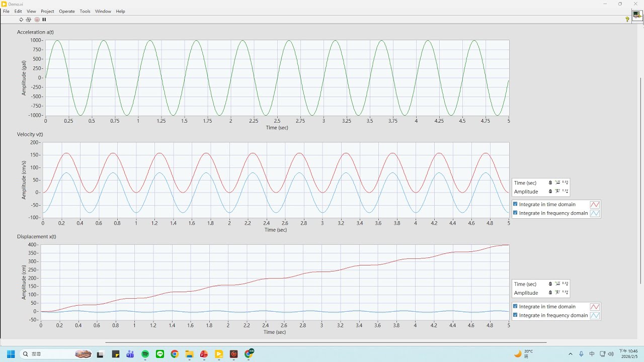
Task: Lock Time autoscale in Displacement graph scale legend
Action: tap(550, 284)
